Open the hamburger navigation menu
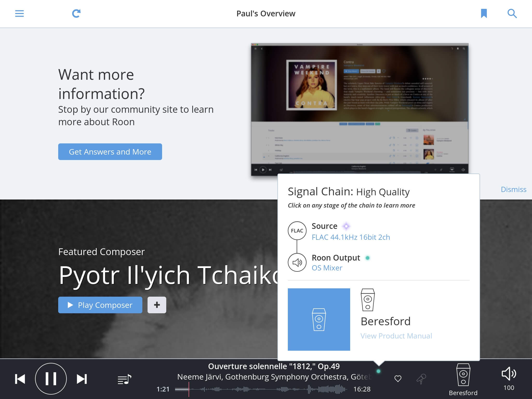The height and width of the screenshot is (399, 532). pos(19,14)
